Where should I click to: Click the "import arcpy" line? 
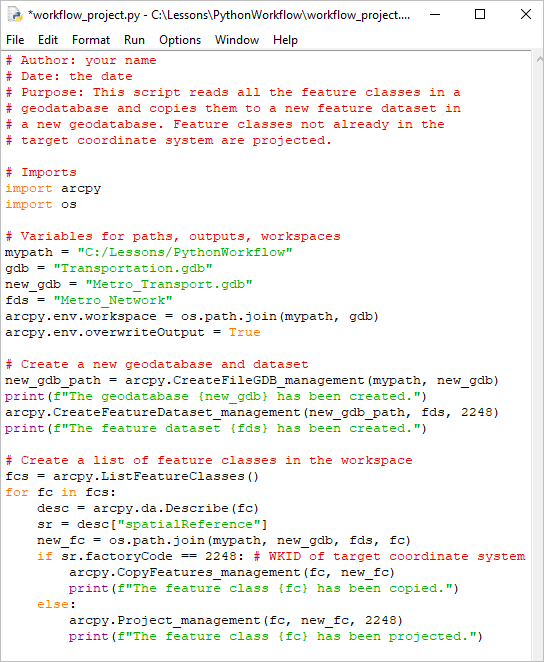pos(53,188)
